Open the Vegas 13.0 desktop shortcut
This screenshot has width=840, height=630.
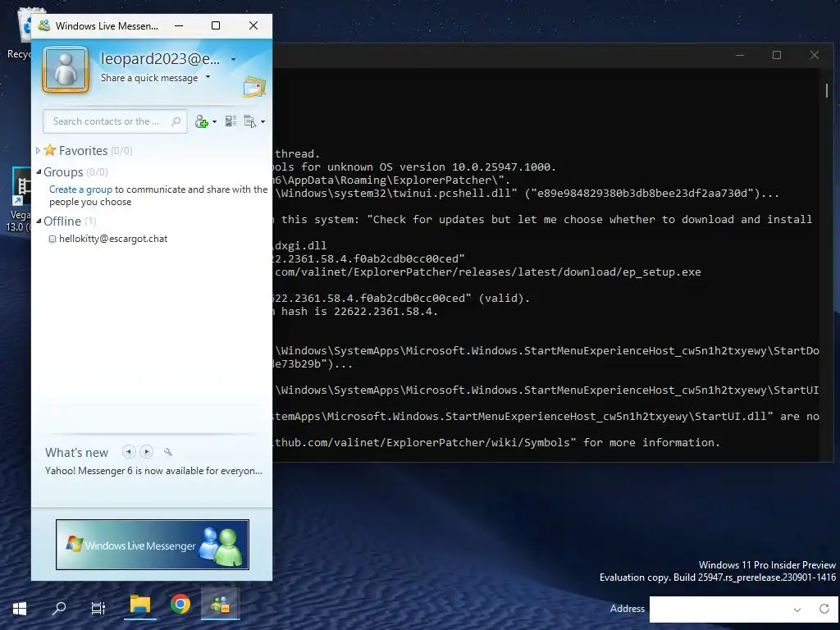coord(20,200)
